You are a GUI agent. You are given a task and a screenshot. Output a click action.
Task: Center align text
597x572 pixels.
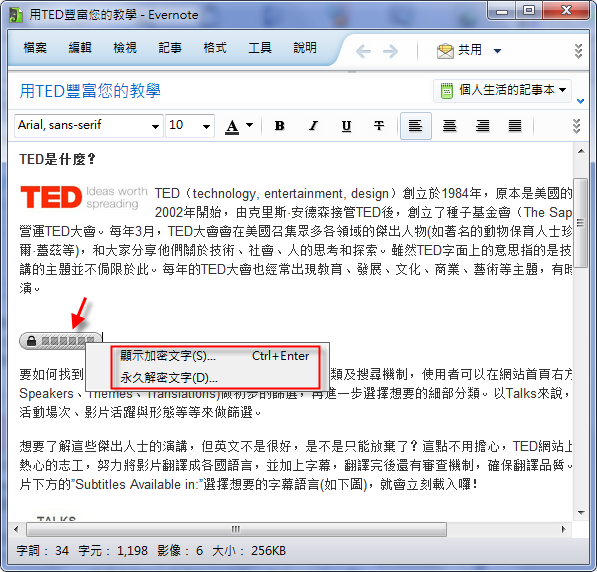449,126
